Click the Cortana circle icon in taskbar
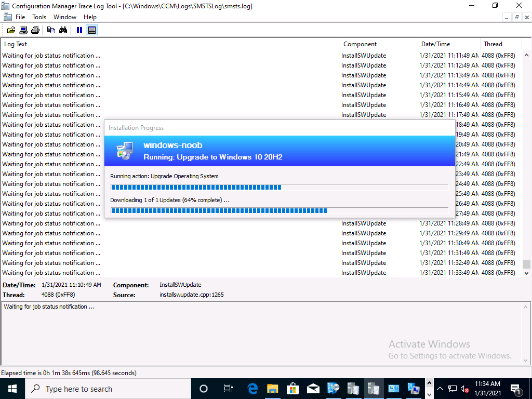The image size is (532, 399). tap(204, 389)
